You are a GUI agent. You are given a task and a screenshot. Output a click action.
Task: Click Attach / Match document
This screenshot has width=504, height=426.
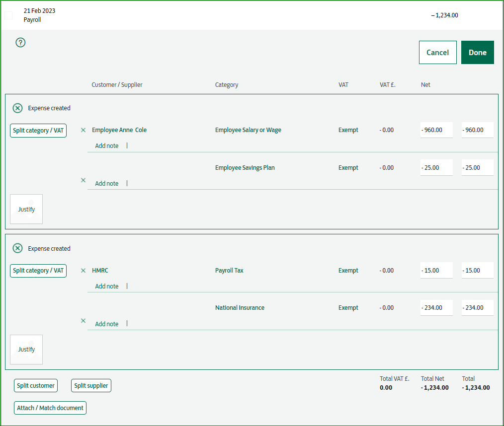point(50,408)
